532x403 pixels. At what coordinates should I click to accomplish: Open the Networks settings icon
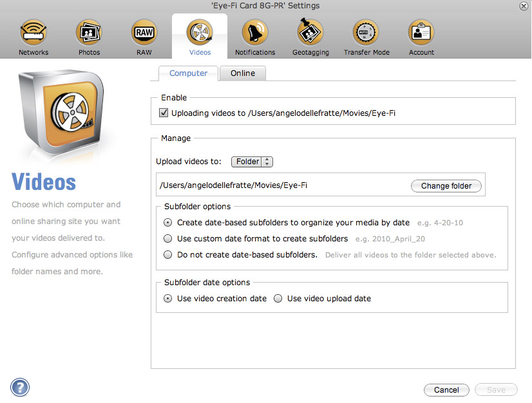[33, 32]
